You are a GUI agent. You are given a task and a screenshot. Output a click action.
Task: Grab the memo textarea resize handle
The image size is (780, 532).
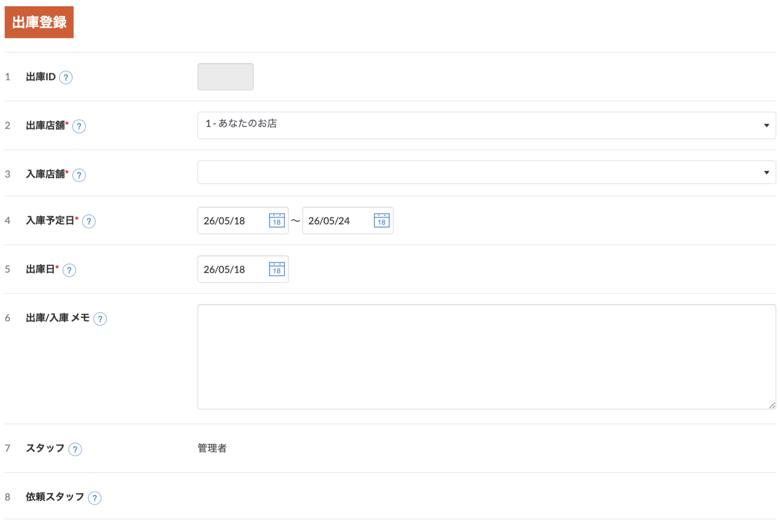coord(772,406)
